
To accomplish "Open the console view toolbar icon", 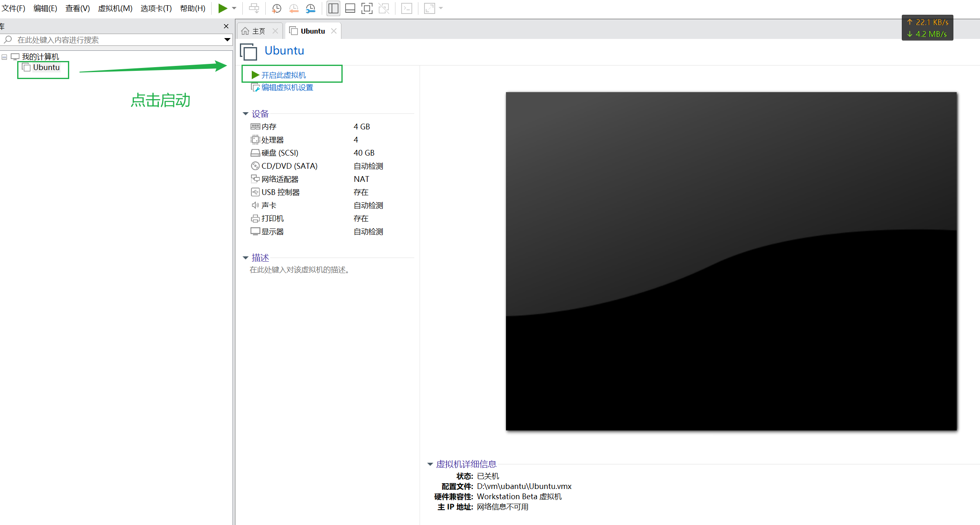I will 406,8.
